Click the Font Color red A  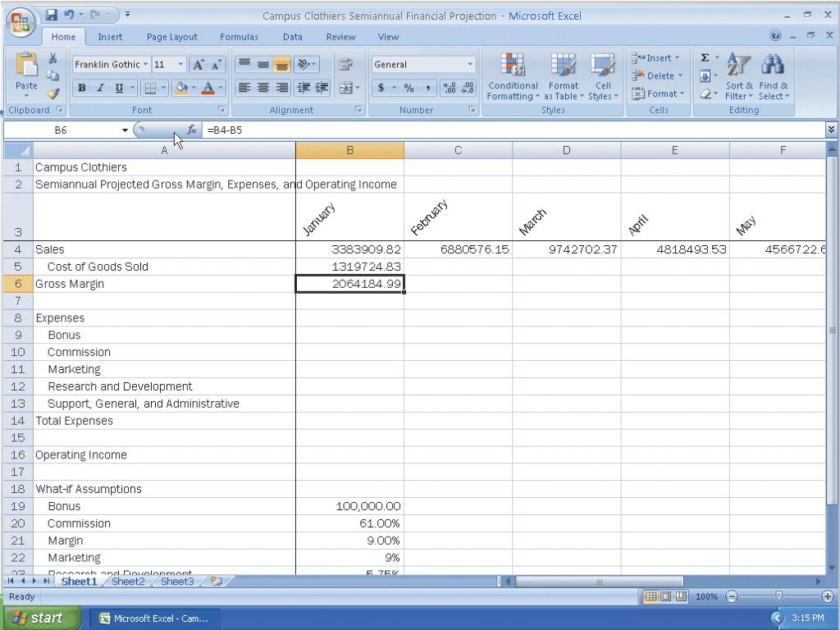[x=208, y=88]
